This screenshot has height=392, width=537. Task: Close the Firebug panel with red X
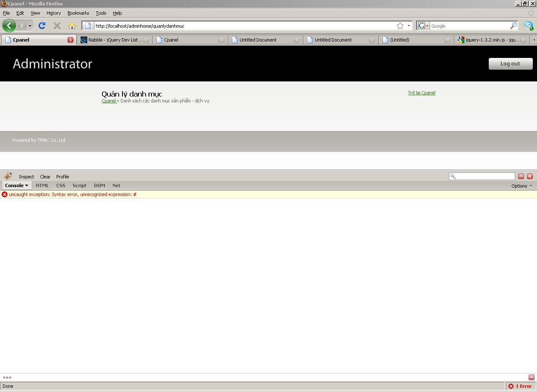pyautogui.click(x=530, y=176)
